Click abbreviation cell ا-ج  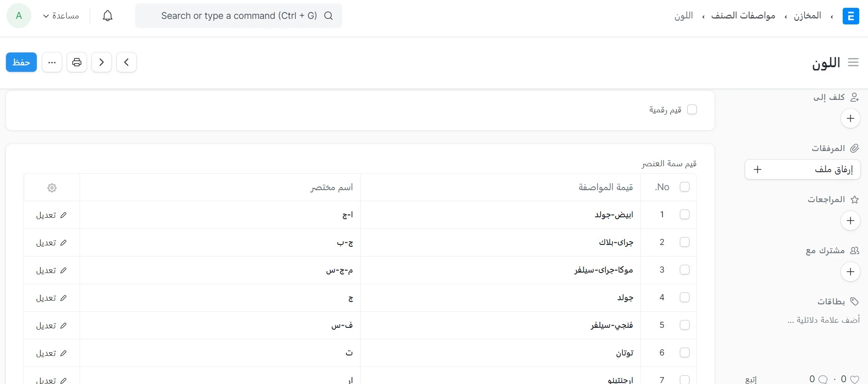(220, 215)
